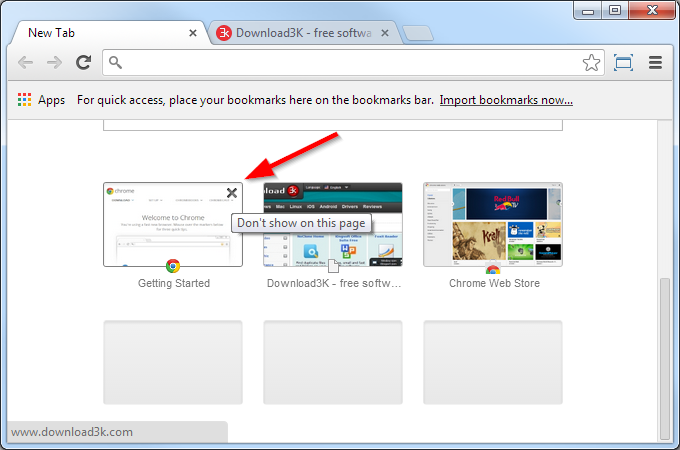The width and height of the screenshot is (680, 450).
Task: Open the Chrome hamburger menu
Action: (655, 62)
